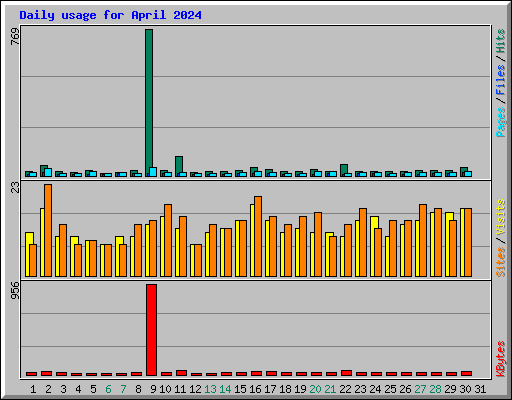The width and height of the screenshot is (512, 400).
Task: Click the 'Pages' legend label
Action: pyautogui.click(x=500, y=122)
